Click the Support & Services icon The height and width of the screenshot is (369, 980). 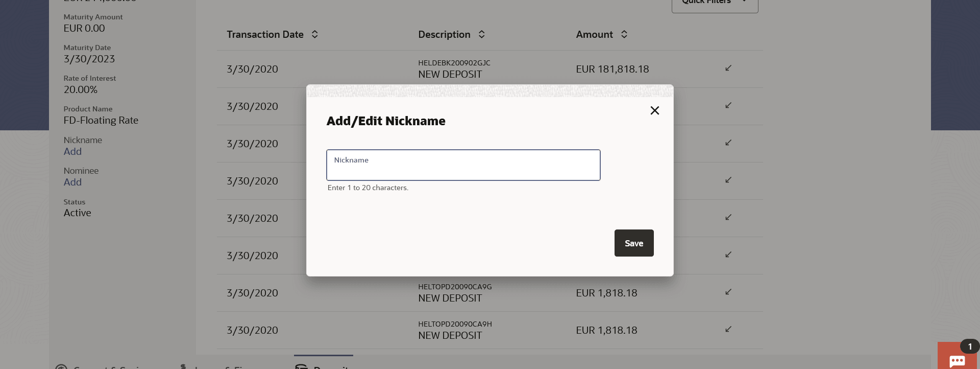(61, 366)
